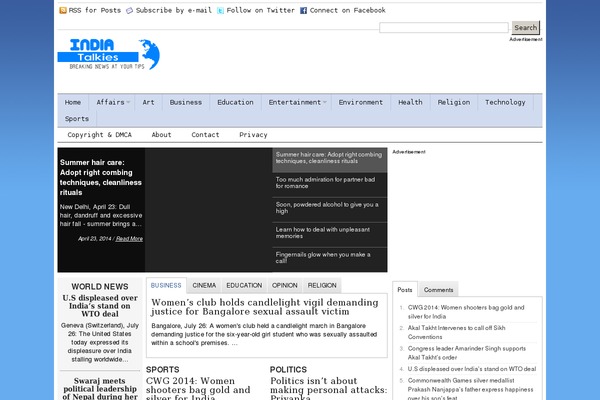Image resolution: width=600 pixels, height=400 pixels.
Task: Open the Sports menu item
Action: pyautogui.click(x=77, y=119)
